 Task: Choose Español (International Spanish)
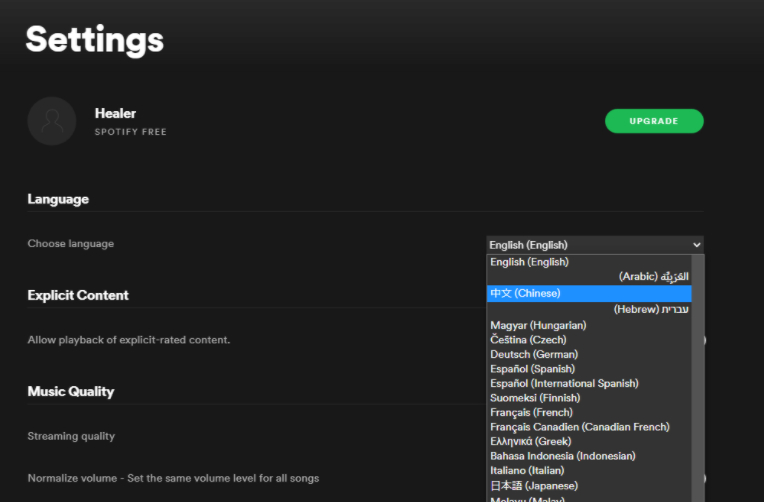[x=564, y=383]
